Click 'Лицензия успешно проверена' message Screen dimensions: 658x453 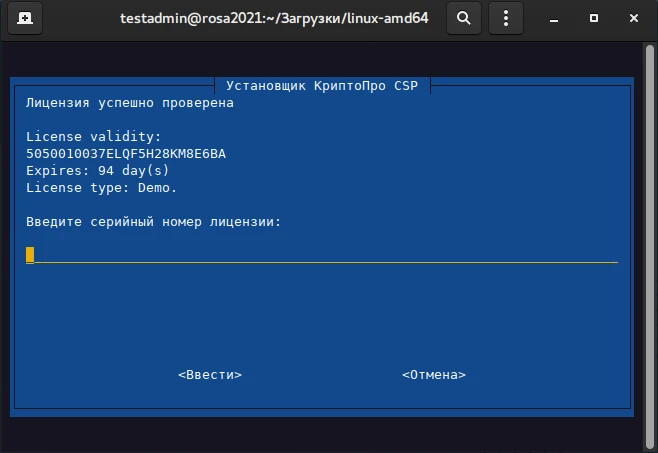tap(130, 103)
